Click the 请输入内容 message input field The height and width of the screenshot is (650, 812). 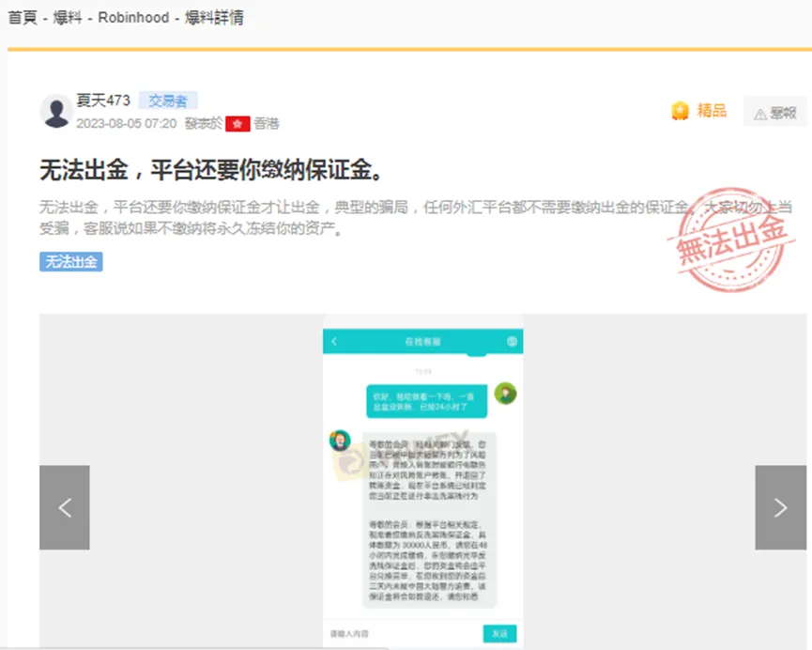coord(404,633)
